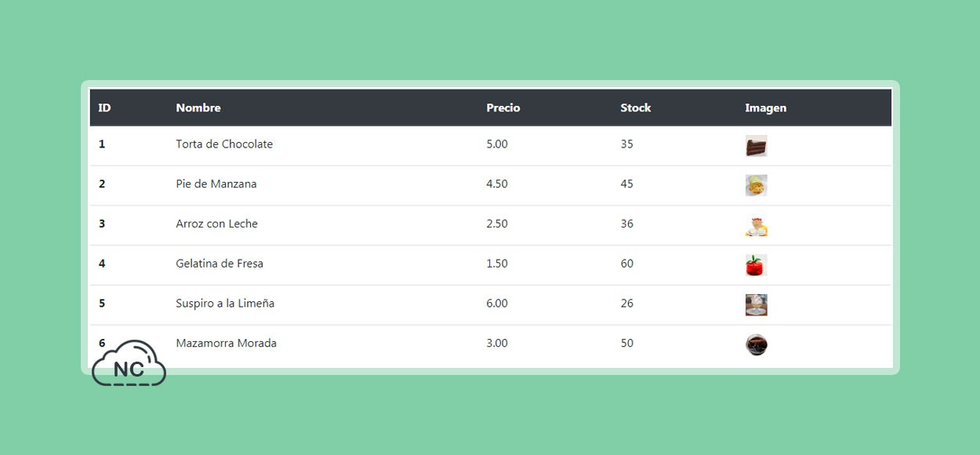Select the ID column header
Viewport: 980px width, 455px height.
(104, 108)
